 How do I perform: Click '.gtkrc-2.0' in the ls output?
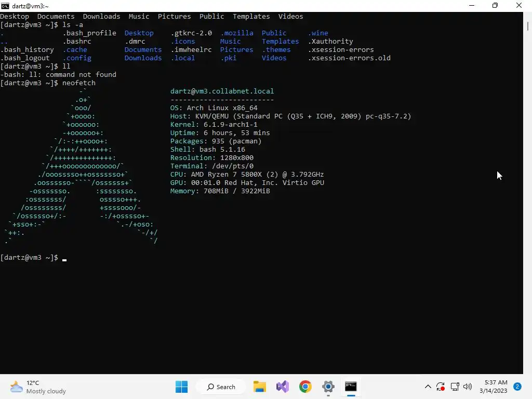(x=191, y=33)
